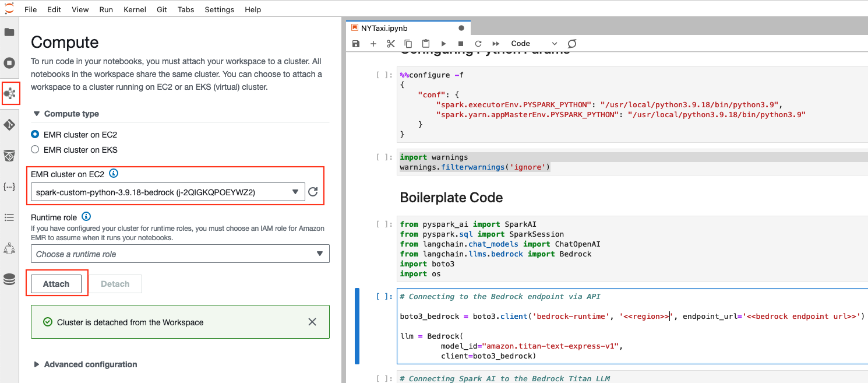The width and height of the screenshot is (868, 383).
Task: Open the Choose a runtime role dropdown
Action: (180, 254)
